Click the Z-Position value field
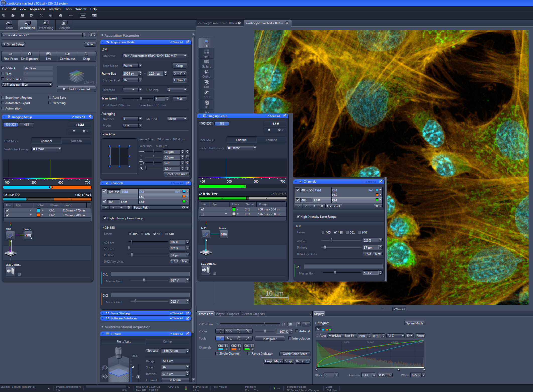This screenshot has width=533, height=392. tap(292, 324)
